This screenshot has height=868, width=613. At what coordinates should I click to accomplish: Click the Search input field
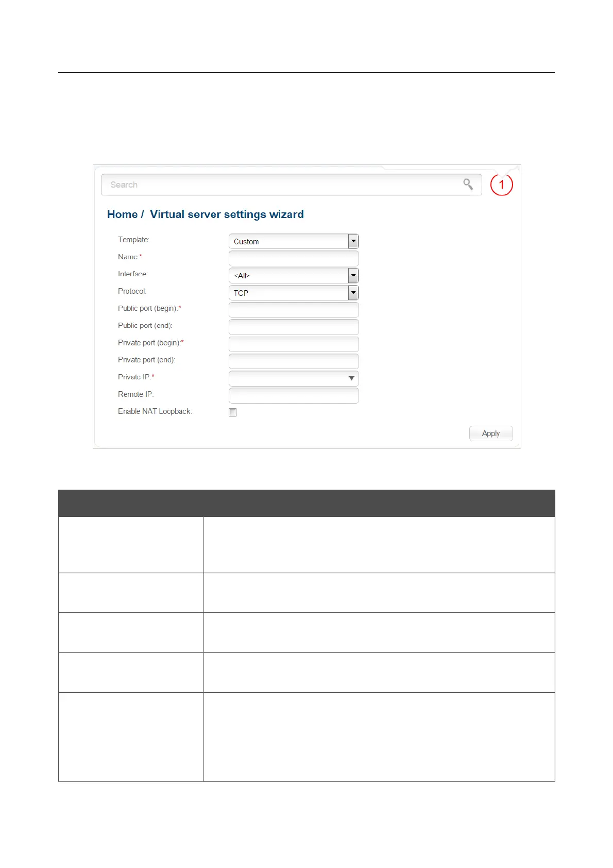[x=292, y=185]
